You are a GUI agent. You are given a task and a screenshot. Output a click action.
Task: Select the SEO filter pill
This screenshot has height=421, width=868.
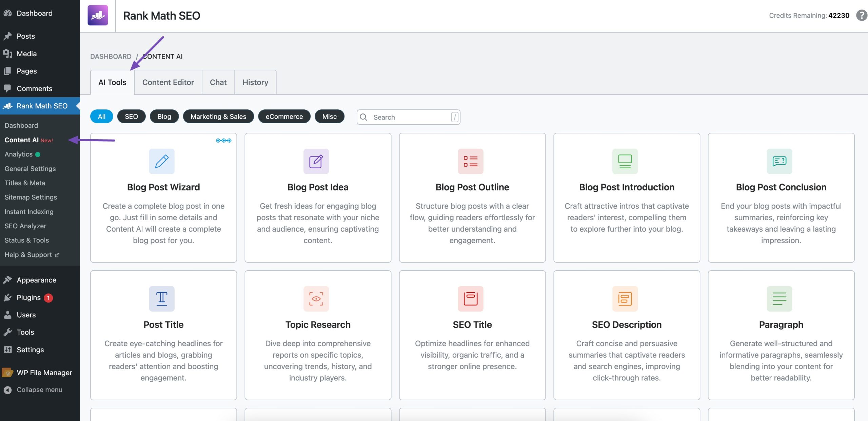pos(131,117)
